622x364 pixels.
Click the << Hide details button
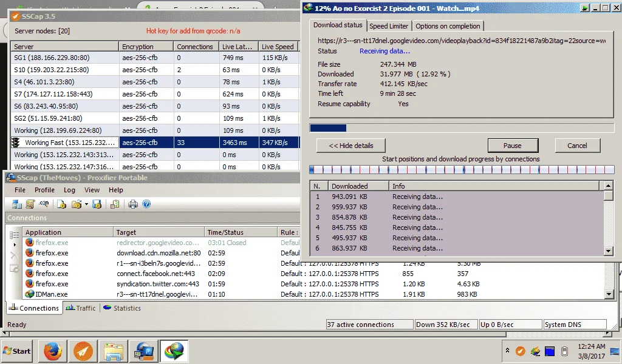(x=350, y=146)
